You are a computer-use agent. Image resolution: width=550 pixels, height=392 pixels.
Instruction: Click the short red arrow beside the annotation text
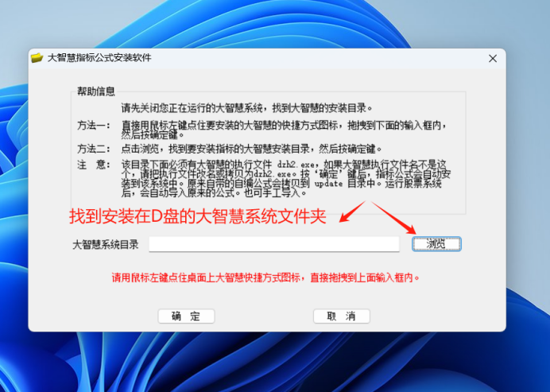(x=351, y=211)
